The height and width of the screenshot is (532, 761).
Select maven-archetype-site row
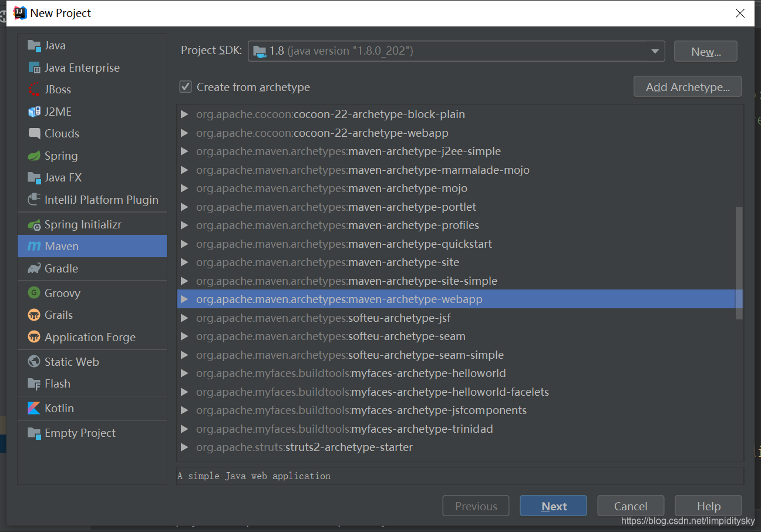(x=460, y=262)
